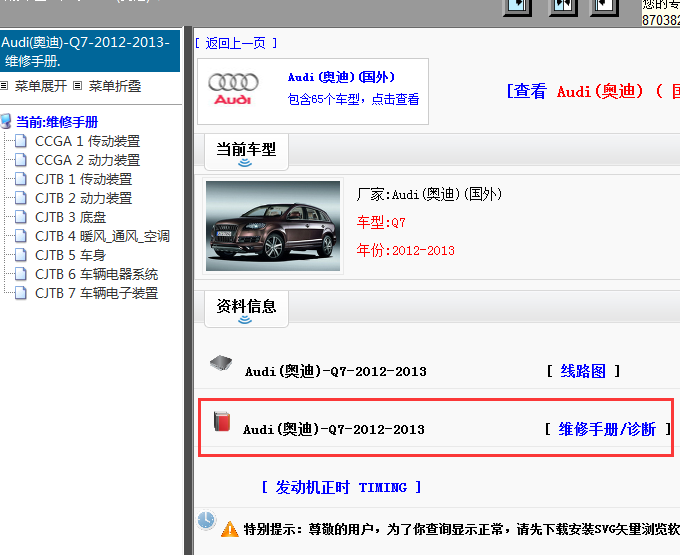680x555 pixels.
Task: Open the 线路图 wiring diagram link
Action: [583, 371]
